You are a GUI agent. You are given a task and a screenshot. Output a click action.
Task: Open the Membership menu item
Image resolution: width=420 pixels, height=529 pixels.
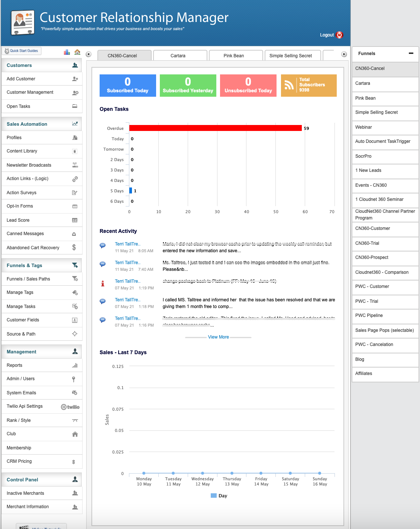click(x=42, y=448)
